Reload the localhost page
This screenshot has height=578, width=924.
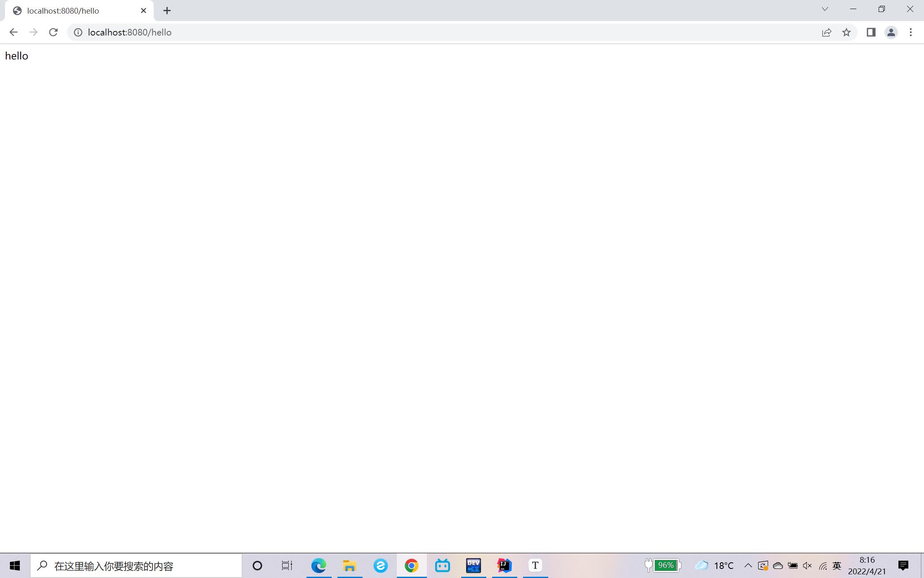click(53, 32)
